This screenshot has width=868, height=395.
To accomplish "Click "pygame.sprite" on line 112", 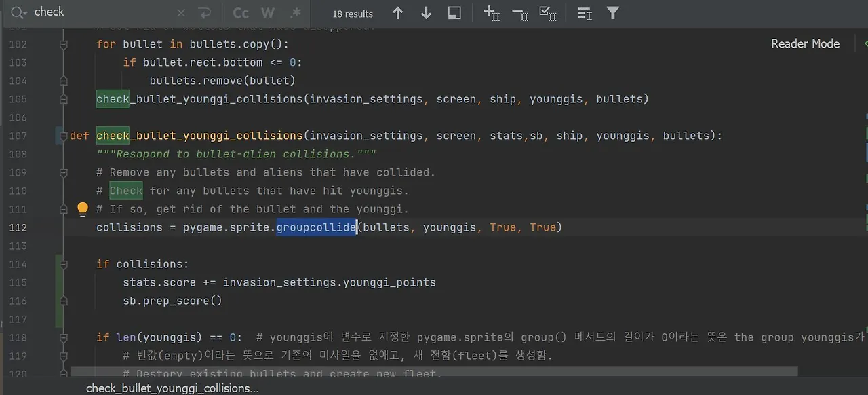I will (x=226, y=227).
